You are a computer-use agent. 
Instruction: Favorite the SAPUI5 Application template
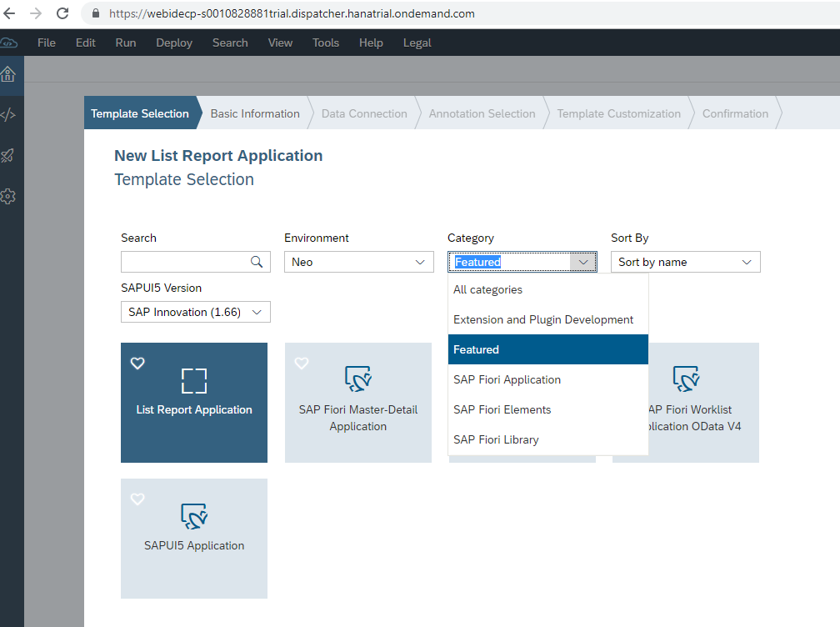click(x=137, y=499)
